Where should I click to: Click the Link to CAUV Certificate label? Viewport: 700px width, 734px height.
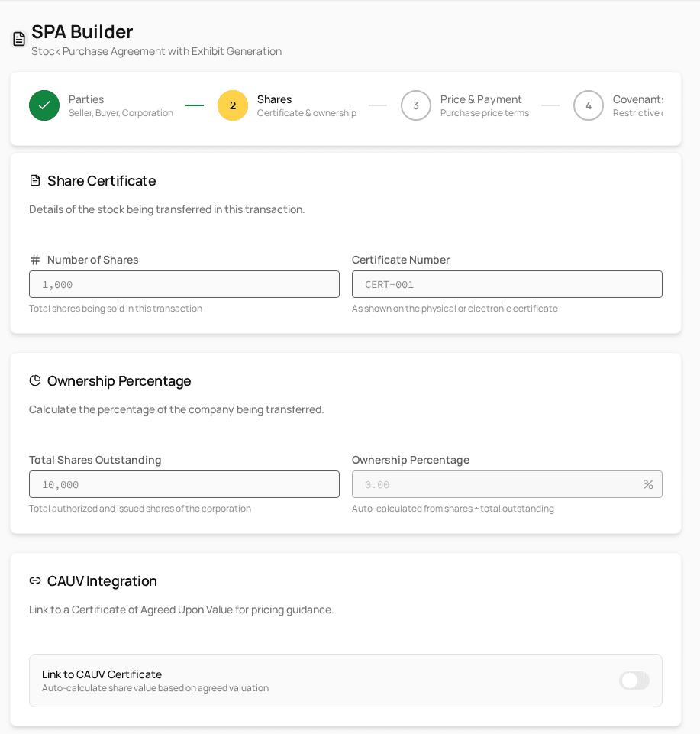[102, 674]
